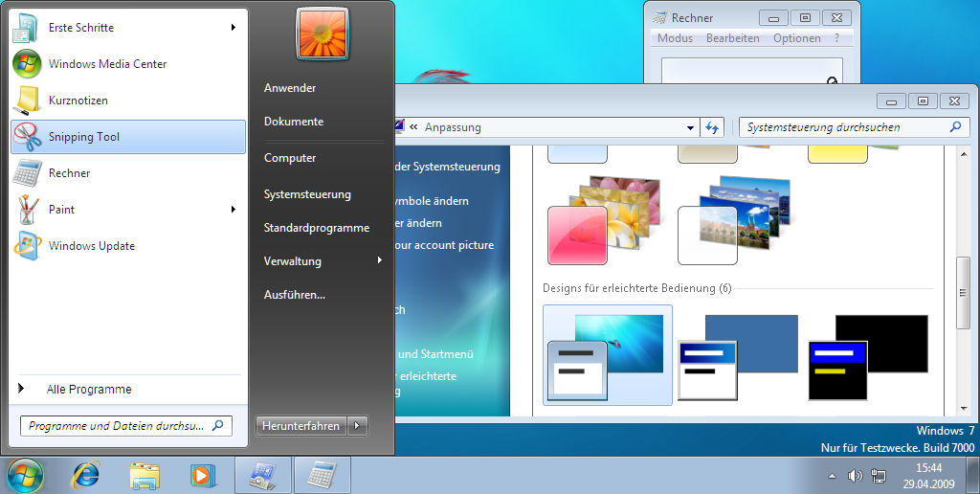Click the themes list scrollbar thumb
Image resolution: width=980 pixels, height=494 pixels.
point(963,293)
